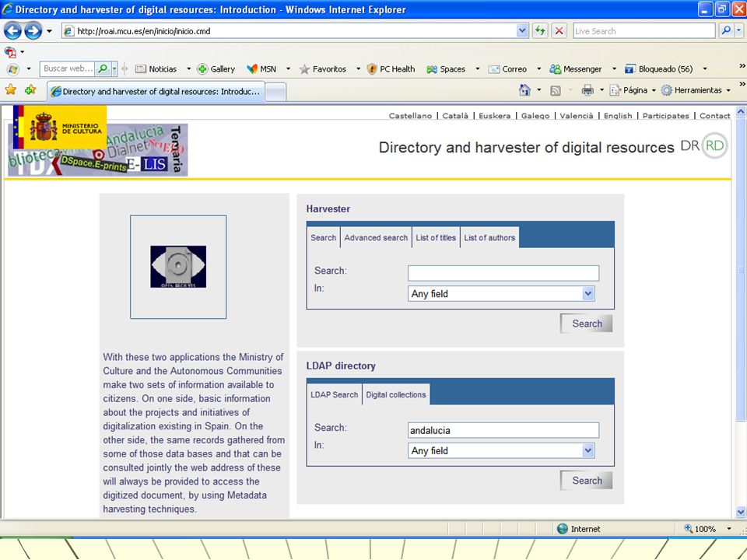Select the Harvester Search tab

point(324,238)
